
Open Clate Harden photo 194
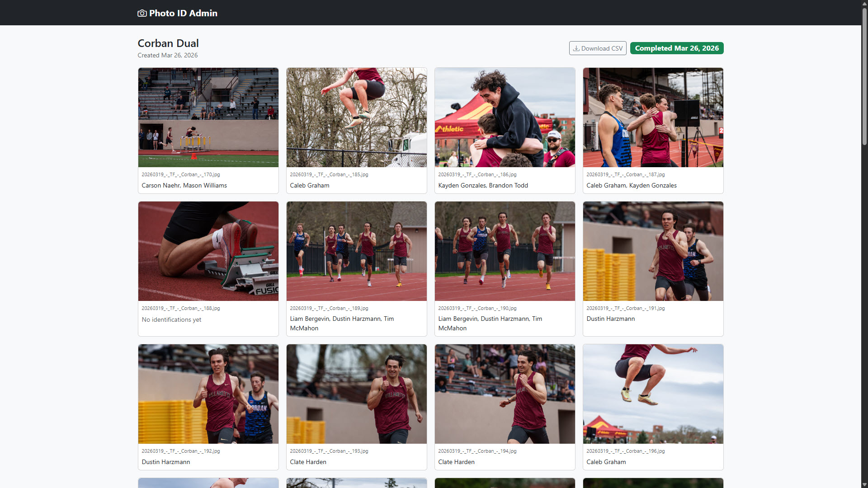tap(505, 394)
